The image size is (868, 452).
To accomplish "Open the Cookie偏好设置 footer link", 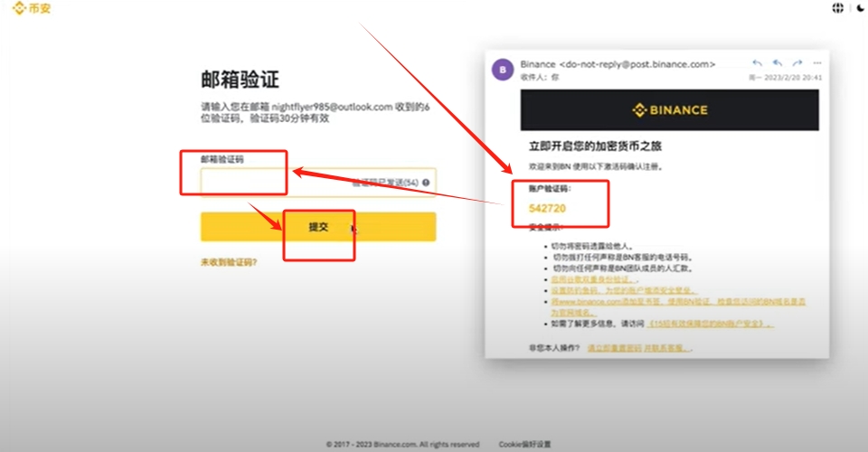I will [x=524, y=444].
